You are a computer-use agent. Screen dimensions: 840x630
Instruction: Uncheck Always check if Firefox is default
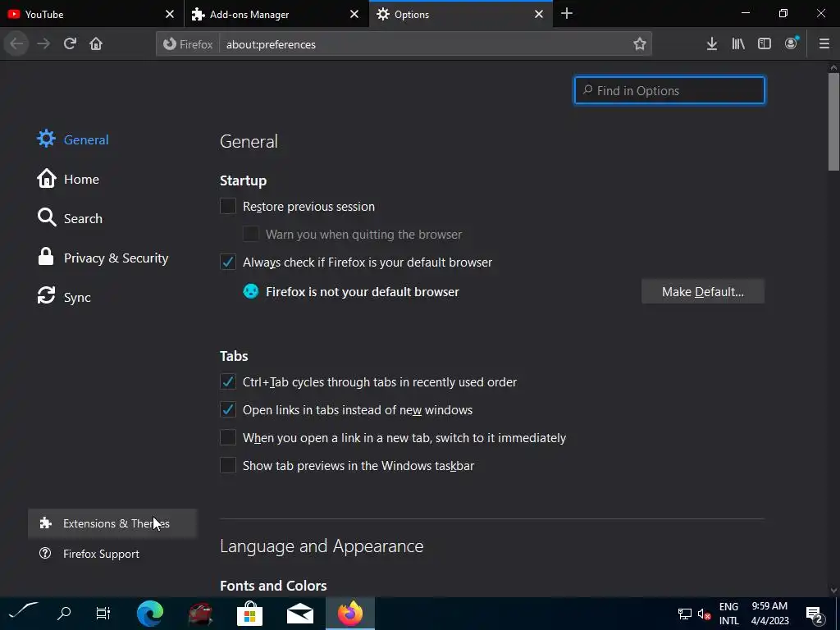228,262
